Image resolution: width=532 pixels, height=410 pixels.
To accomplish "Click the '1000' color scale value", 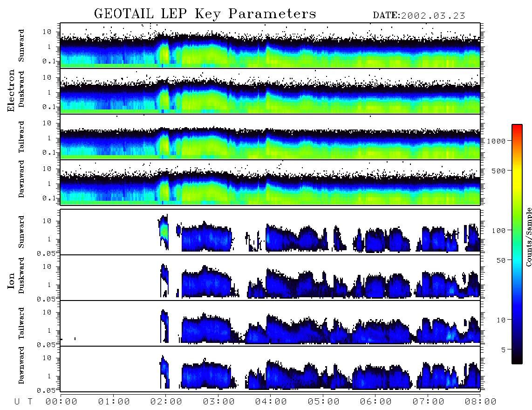I will click(496, 141).
